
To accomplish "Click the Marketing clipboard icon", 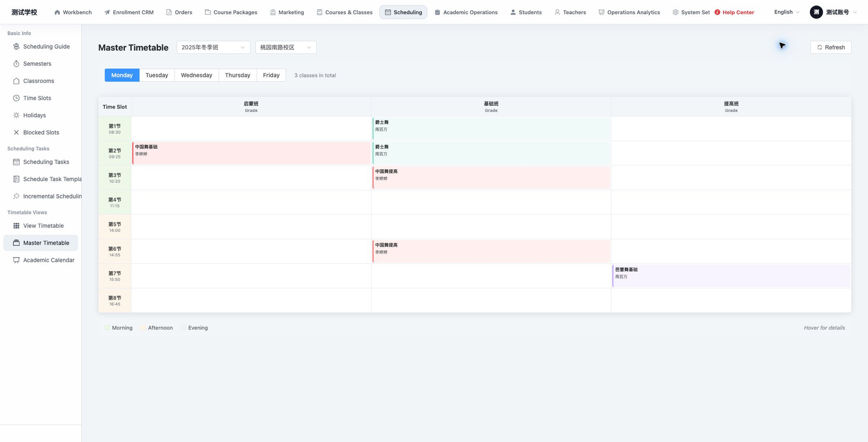I will [273, 12].
